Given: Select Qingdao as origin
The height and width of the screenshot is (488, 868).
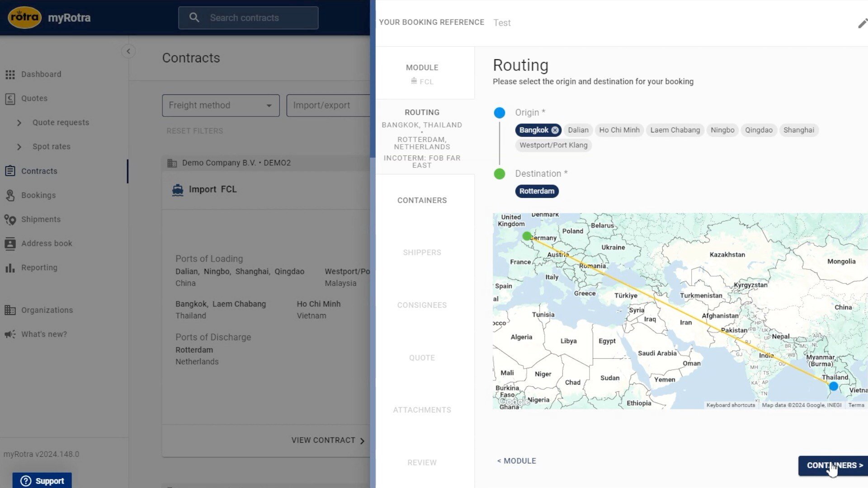Looking at the screenshot, I should click(x=759, y=130).
